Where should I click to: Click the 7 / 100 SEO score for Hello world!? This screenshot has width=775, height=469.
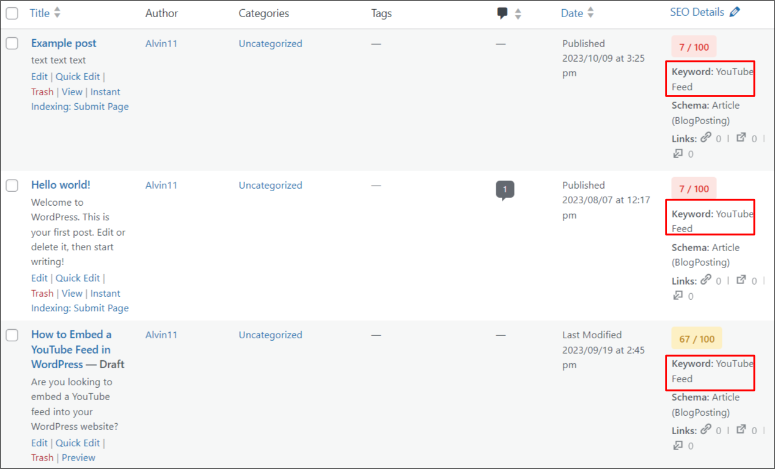[x=694, y=189]
